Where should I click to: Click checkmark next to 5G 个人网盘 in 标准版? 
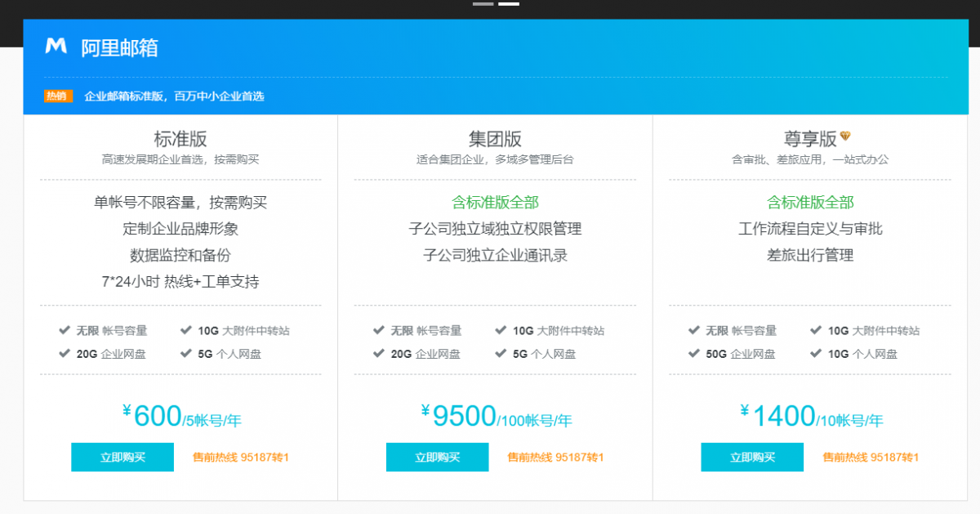click(186, 353)
